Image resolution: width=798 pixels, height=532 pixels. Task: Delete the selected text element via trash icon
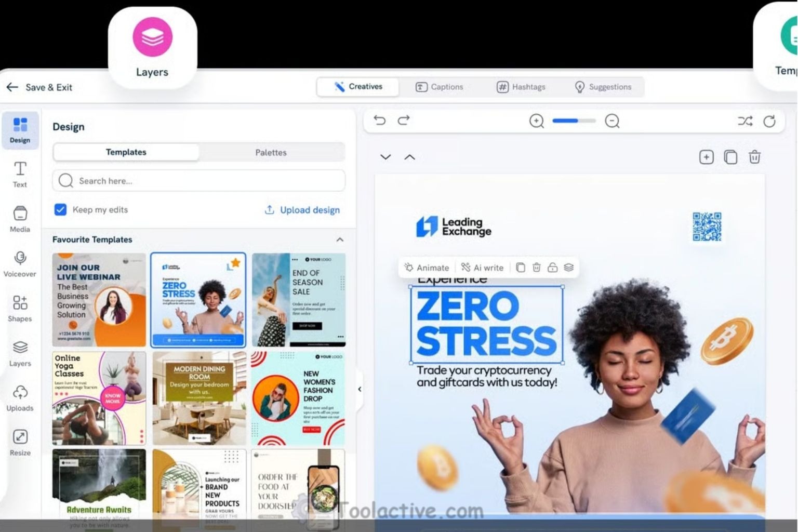tap(537, 267)
